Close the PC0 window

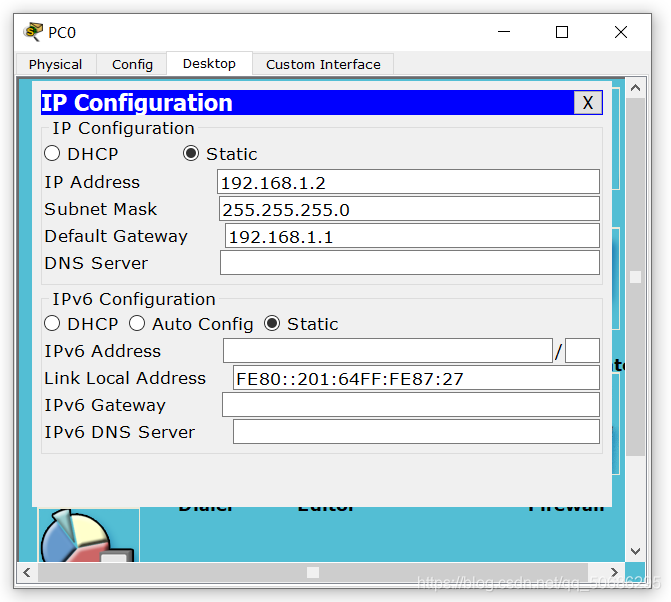point(621,32)
